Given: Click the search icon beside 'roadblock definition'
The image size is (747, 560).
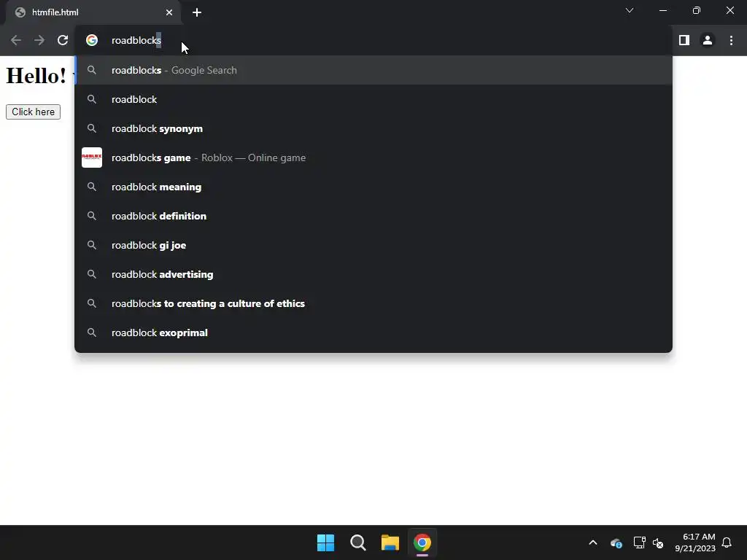Looking at the screenshot, I should [92, 216].
